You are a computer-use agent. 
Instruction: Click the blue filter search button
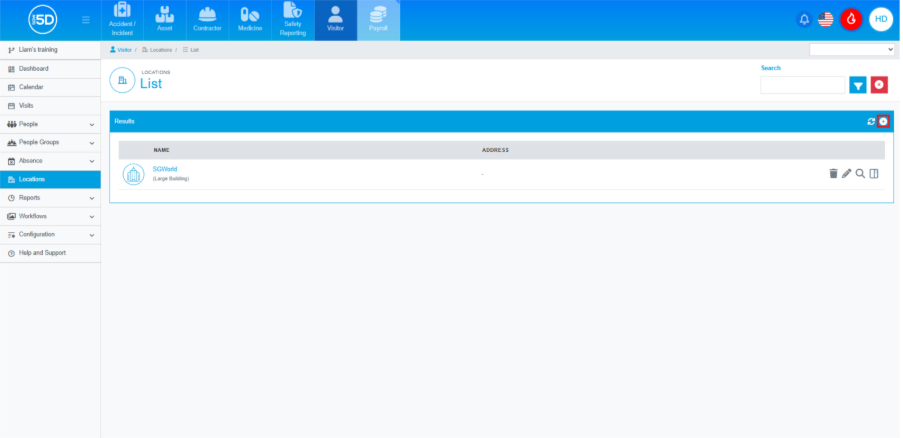[858, 85]
